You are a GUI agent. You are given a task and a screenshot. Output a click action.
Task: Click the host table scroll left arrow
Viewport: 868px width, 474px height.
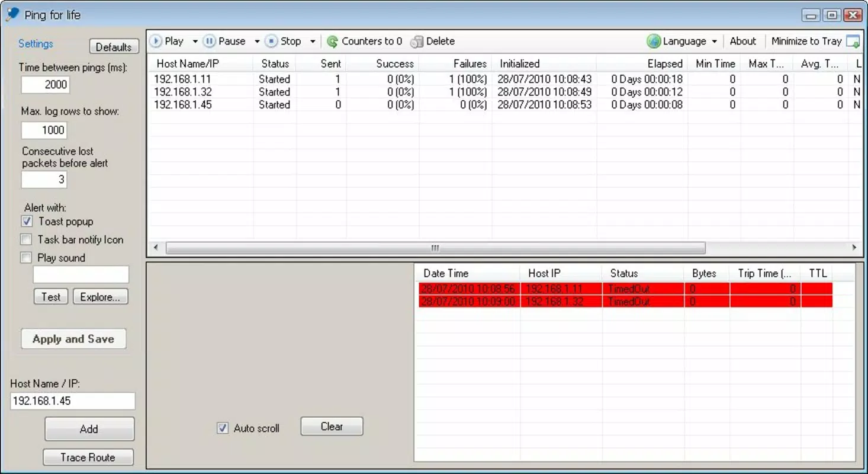pyautogui.click(x=156, y=248)
